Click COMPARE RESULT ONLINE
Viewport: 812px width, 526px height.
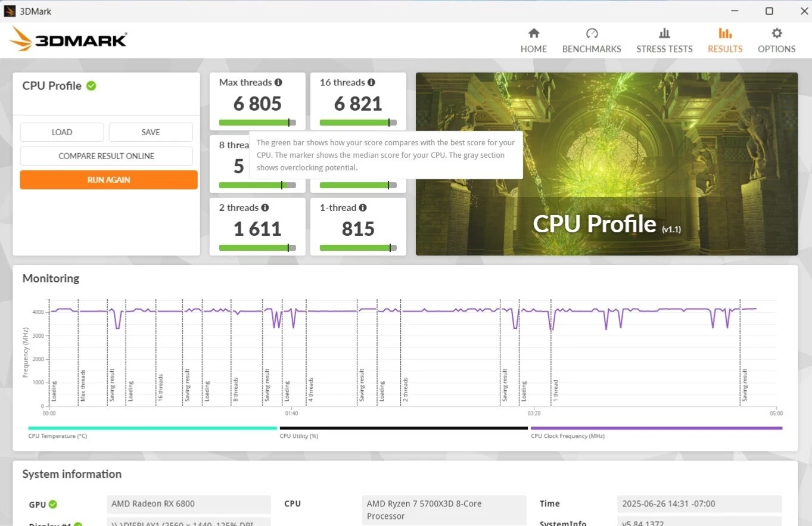[x=106, y=156]
